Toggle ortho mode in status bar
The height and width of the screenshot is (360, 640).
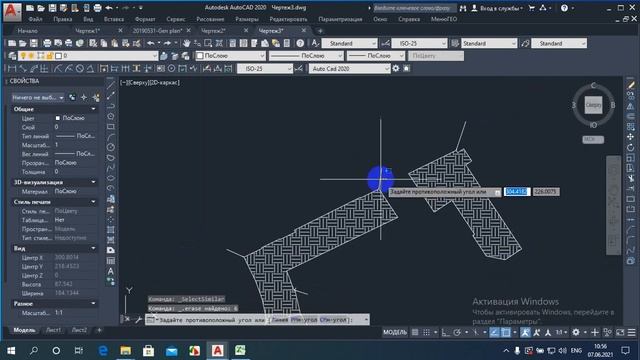(x=446, y=333)
